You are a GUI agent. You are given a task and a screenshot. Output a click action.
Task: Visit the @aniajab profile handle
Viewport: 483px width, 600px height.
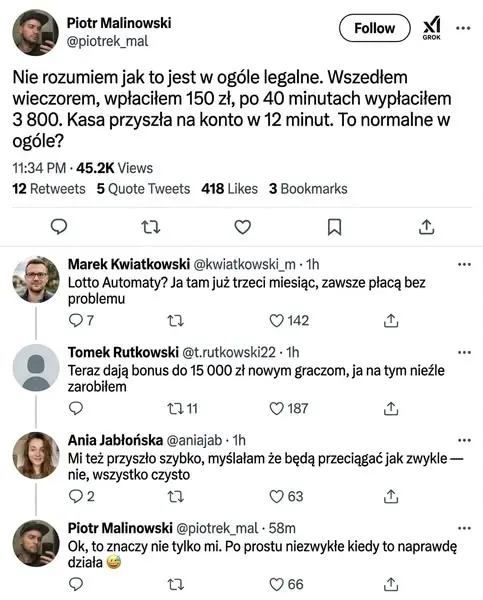[194, 440]
